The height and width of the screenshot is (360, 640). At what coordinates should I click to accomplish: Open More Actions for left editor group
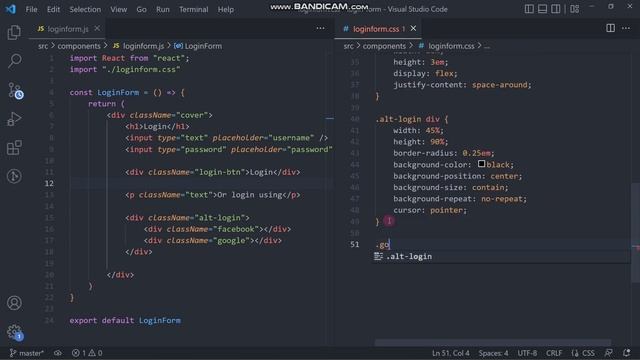(x=320, y=28)
